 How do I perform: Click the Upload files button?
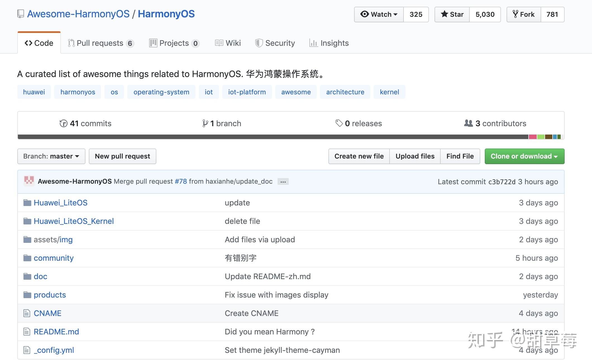pyautogui.click(x=415, y=156)
